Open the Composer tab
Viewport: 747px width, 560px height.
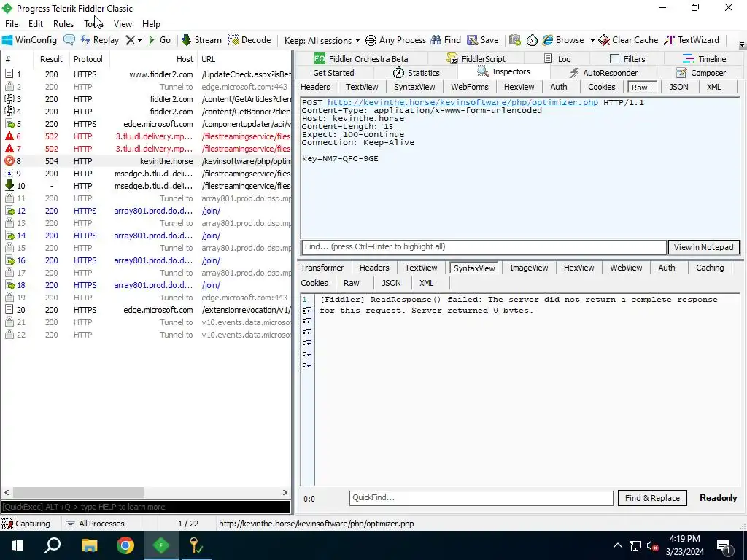click(x=701, y=73)
